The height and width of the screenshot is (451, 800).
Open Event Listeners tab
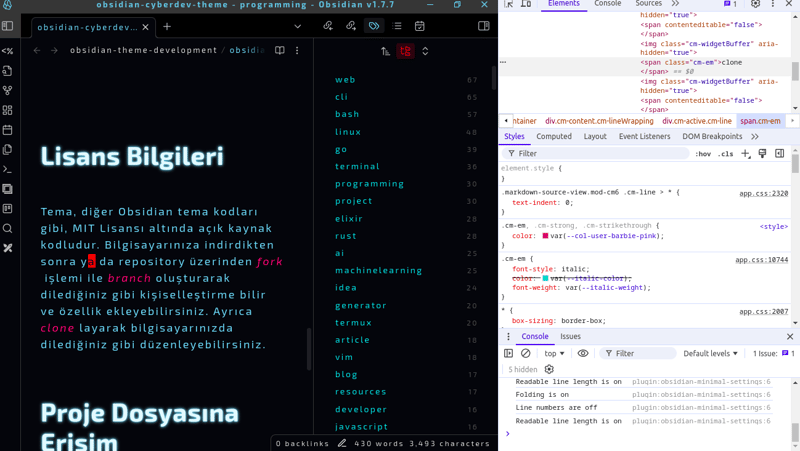644,136
